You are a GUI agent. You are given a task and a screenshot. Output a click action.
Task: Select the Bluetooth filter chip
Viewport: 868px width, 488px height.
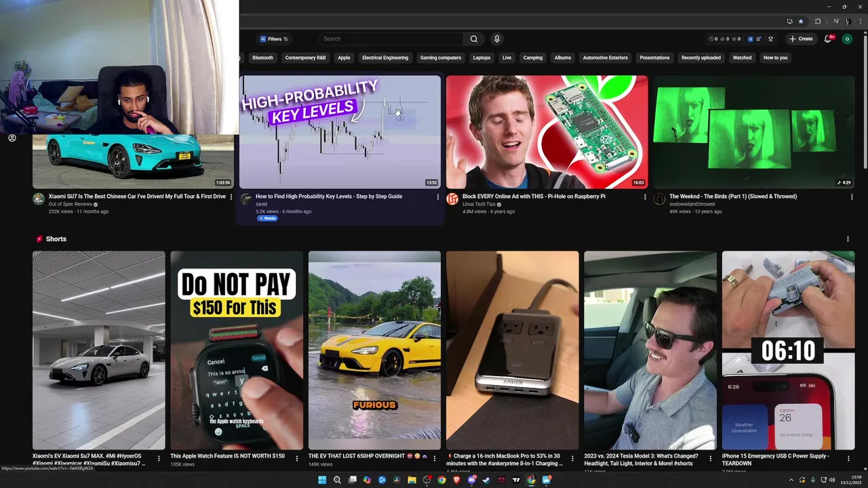click(262, 58)
